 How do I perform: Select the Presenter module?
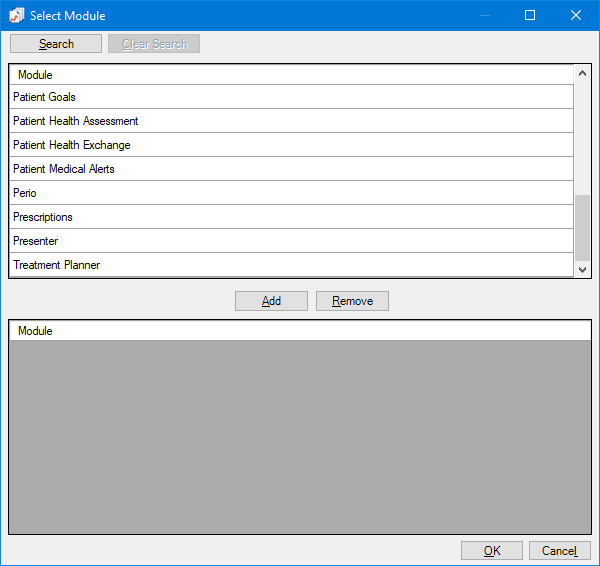pos(36,241)
